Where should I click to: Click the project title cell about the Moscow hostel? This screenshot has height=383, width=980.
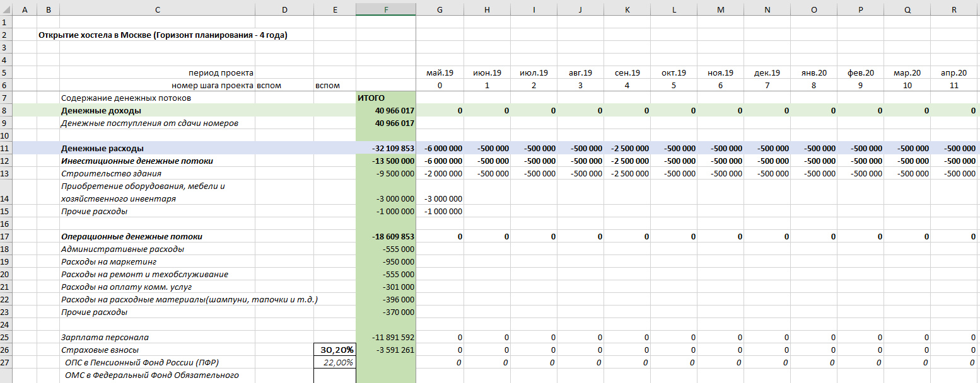163,35
